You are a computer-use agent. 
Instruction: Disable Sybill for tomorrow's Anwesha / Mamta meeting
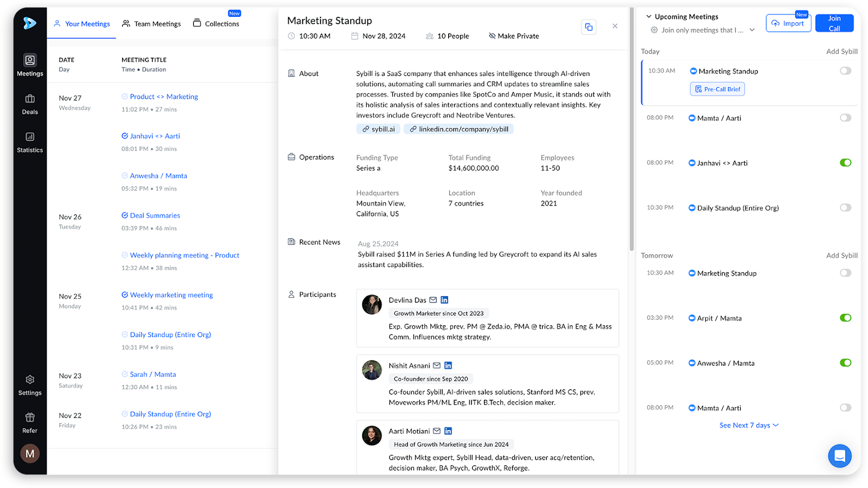click(x=845, y=363)
